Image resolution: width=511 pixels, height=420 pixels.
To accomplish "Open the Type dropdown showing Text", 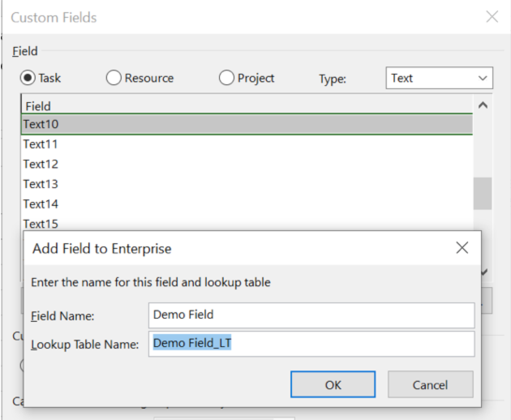I will pos(439,78).
